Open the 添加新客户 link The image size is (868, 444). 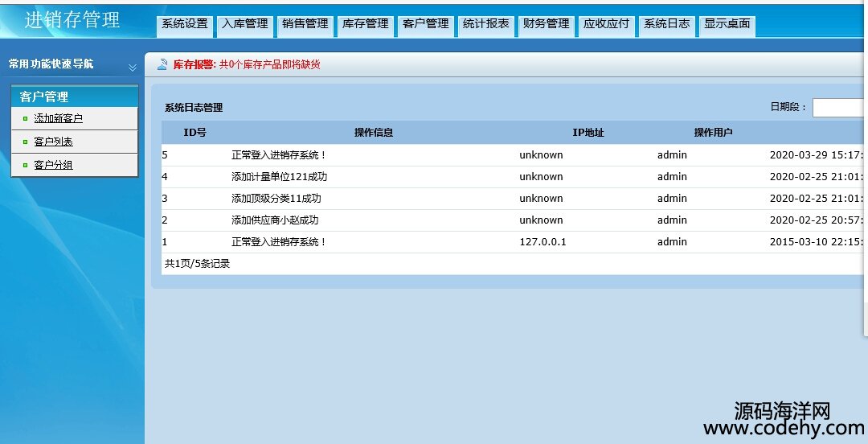(58, 118)
